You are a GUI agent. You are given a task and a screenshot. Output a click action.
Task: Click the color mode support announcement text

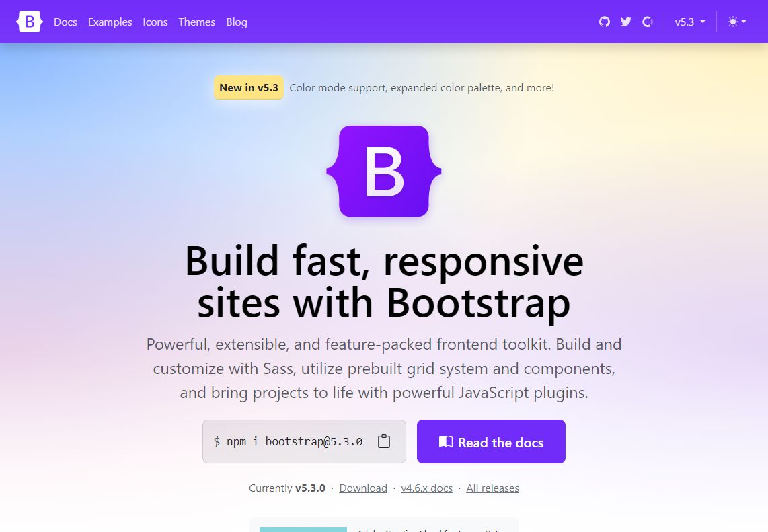point(422,87)
